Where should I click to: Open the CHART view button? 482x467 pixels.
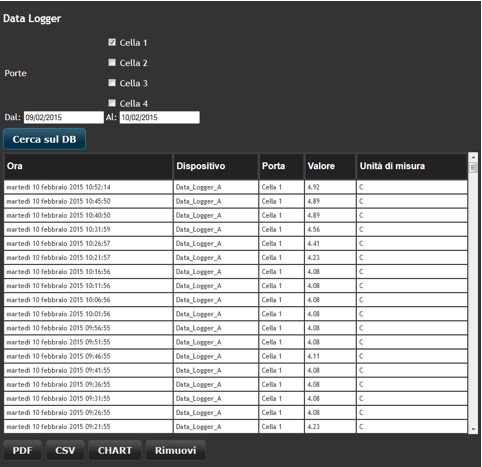[115, 450]
